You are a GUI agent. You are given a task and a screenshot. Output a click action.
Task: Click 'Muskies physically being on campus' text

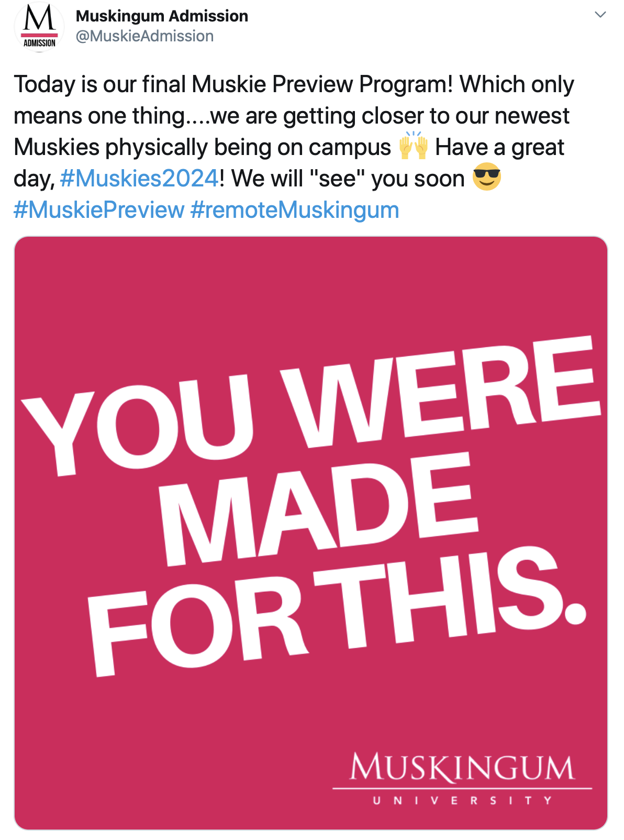[202, 147]
